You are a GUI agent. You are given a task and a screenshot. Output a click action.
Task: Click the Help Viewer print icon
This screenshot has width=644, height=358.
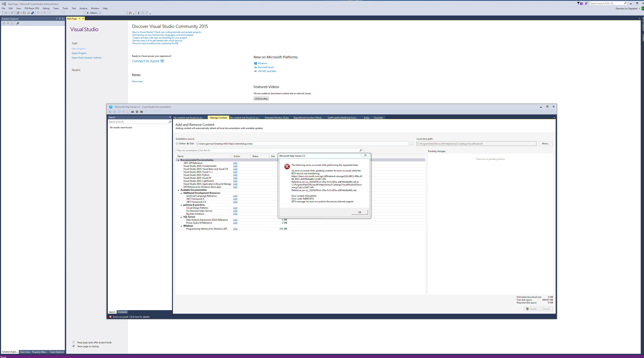pos(133,112)
